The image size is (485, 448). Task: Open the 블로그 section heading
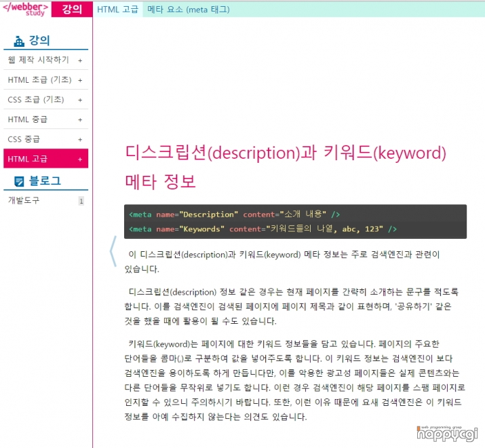tap(45, 181)
